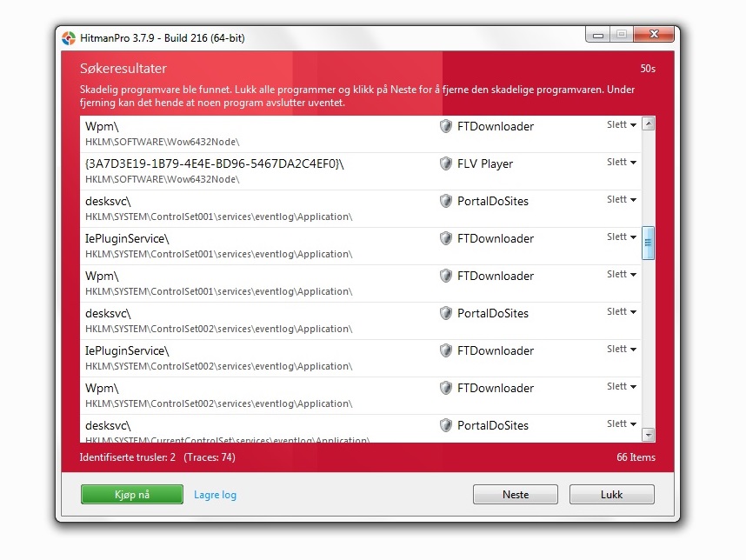Click the HitmanPro logo in title bar
This screenshot has width=746, height=560.
pyautogui.click(x=69, y=38)
